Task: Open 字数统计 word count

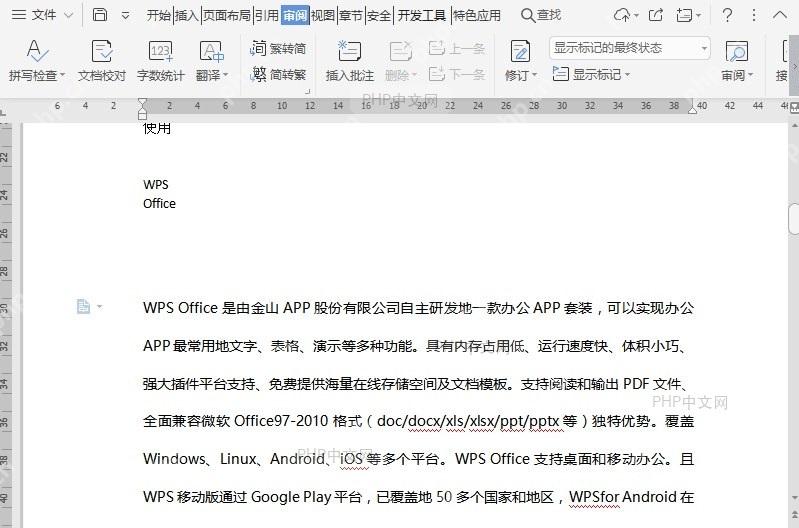Action: 161,61
